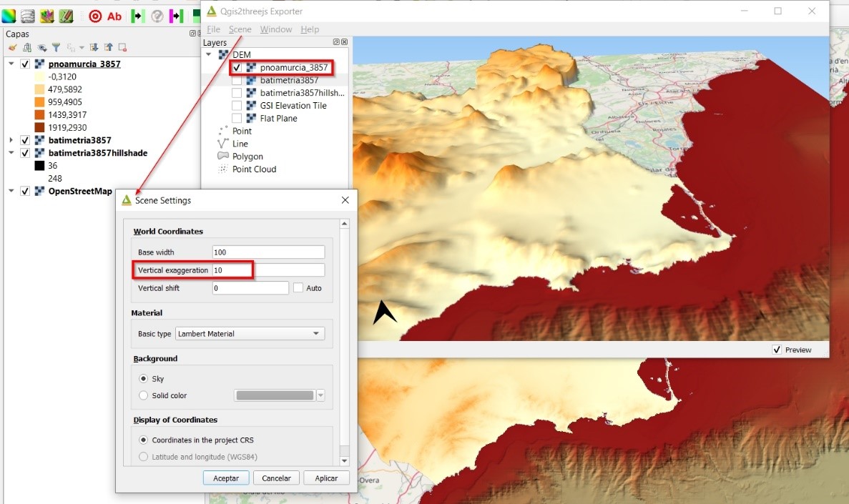This screenshot has width=849, height=504.
Task: Click the remove layer icon in Capas
Action: tap(122, 48)
